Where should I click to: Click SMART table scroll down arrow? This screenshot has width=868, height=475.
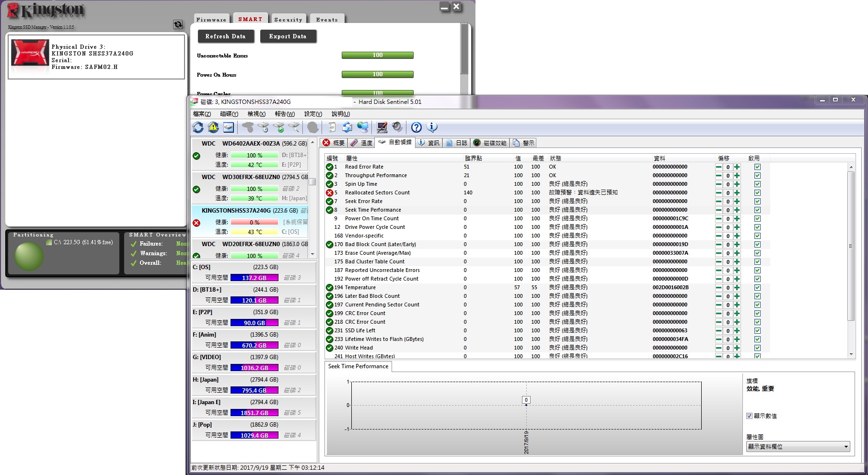click(851, 354)
